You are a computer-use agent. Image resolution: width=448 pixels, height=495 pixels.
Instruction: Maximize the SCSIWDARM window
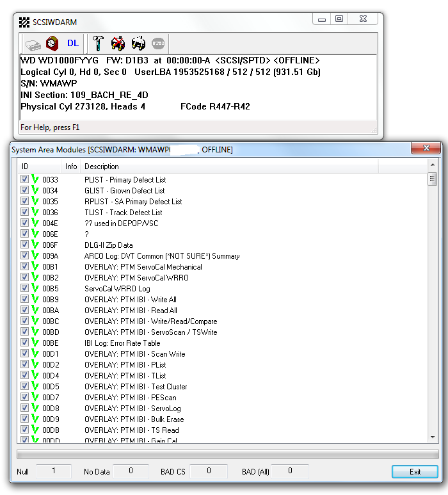click(x=339, y=19)
